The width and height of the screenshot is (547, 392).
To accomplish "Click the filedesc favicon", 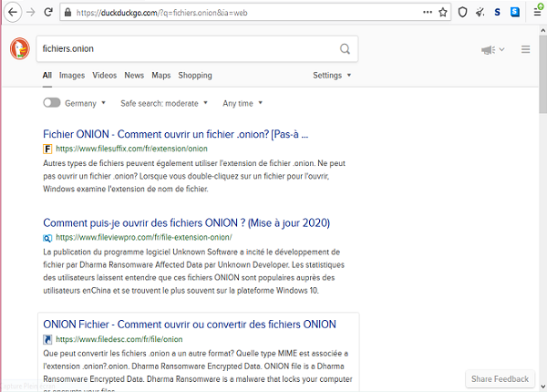I will (x=47, y=339).
